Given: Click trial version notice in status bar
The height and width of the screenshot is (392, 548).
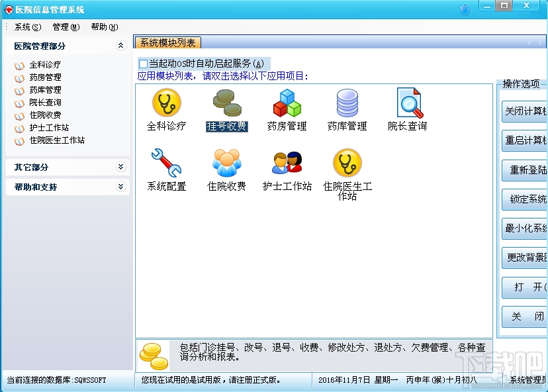Looking at the screenshot, I should point(210,380).
